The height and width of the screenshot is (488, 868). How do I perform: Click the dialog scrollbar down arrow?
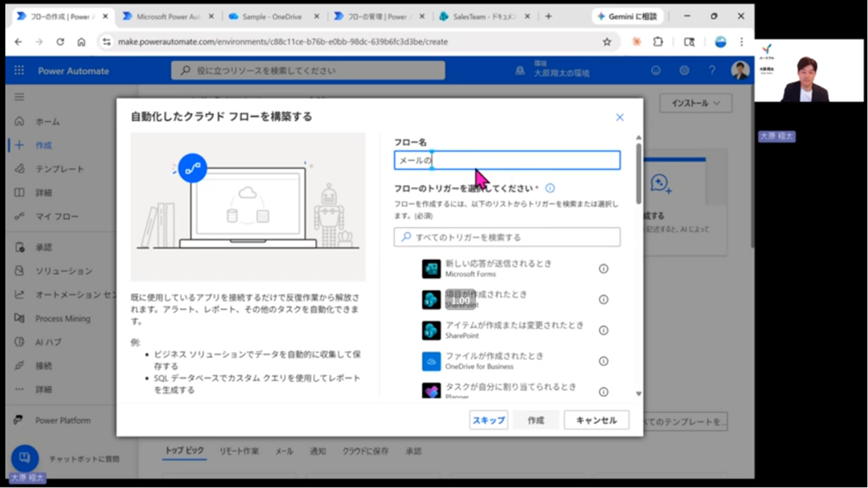638,394
